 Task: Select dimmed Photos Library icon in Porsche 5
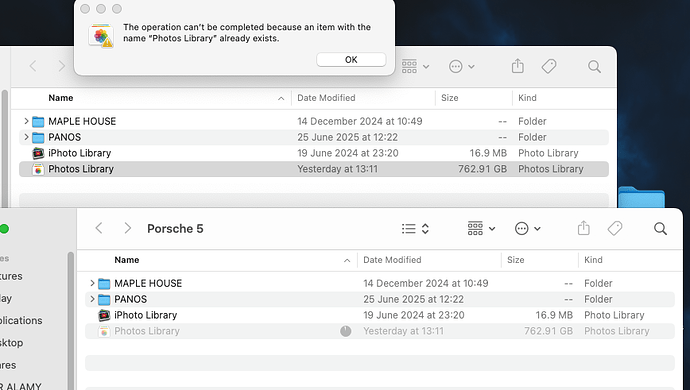point(104,331)
